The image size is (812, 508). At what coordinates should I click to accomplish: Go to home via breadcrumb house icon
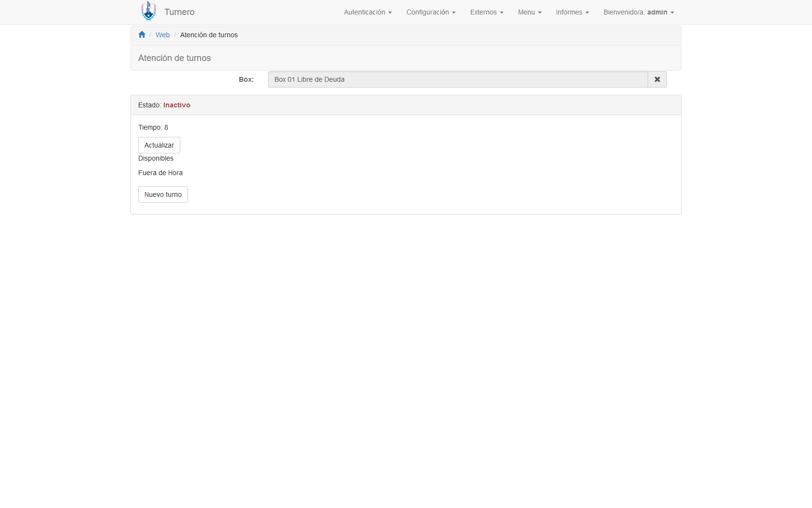point(142,35)
